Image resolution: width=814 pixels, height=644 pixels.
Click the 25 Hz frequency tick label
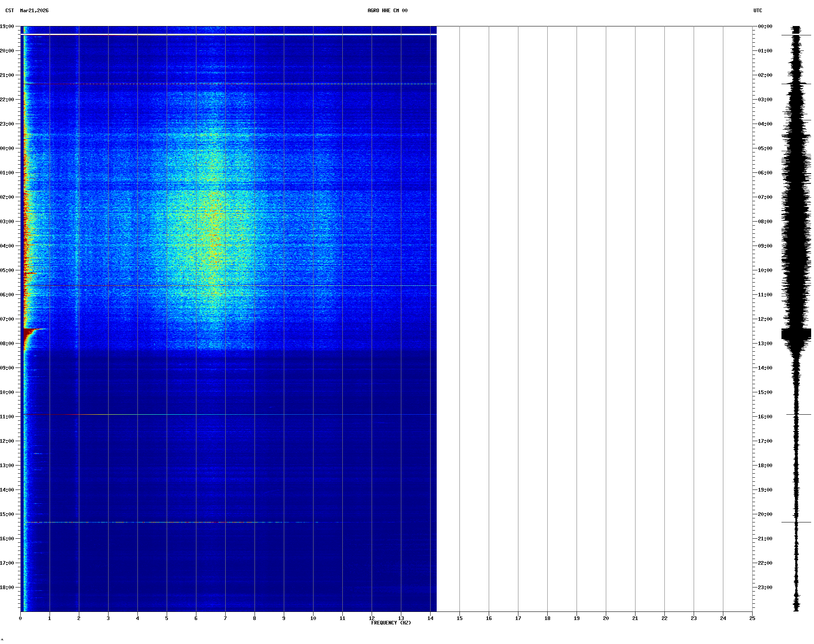click(752, 618)
